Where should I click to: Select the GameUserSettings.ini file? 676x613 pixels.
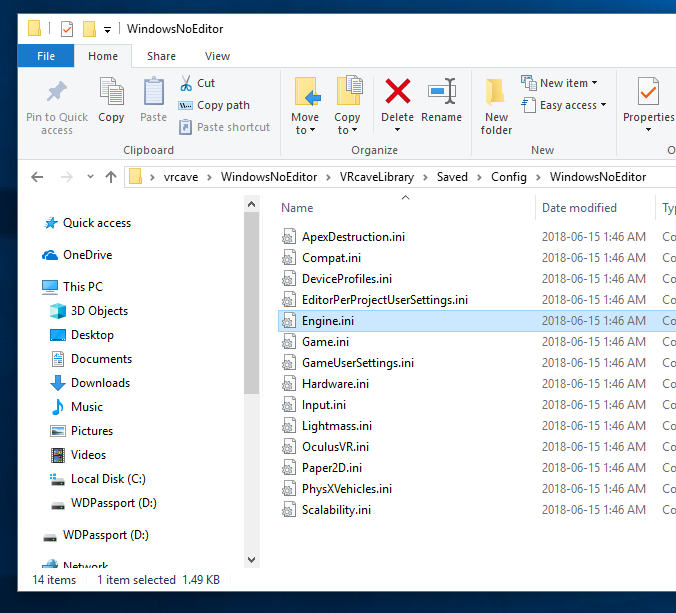(x=357, y=363)
